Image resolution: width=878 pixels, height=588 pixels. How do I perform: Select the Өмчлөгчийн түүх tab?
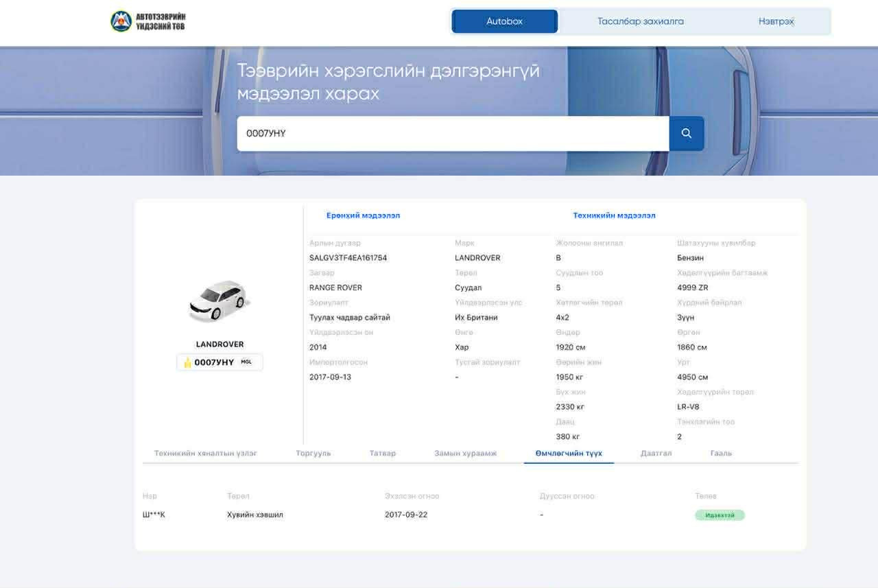click(x=569, y=454)
